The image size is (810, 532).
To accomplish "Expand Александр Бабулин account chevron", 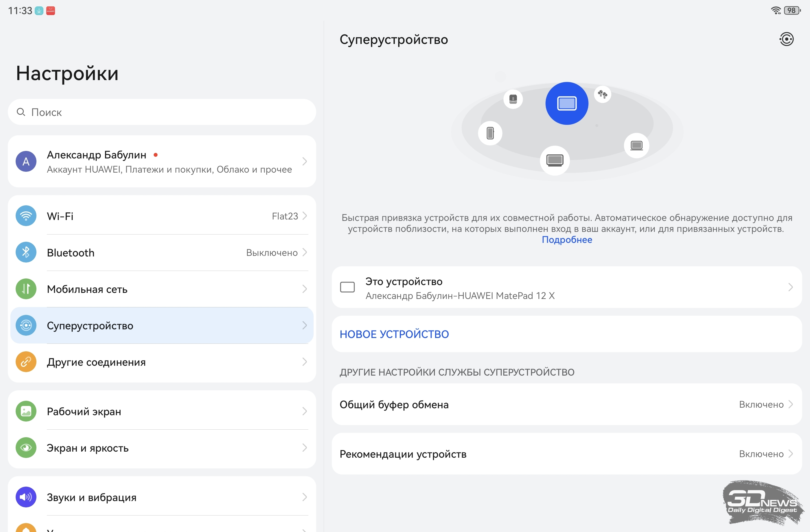I will (x=305, y=162).
